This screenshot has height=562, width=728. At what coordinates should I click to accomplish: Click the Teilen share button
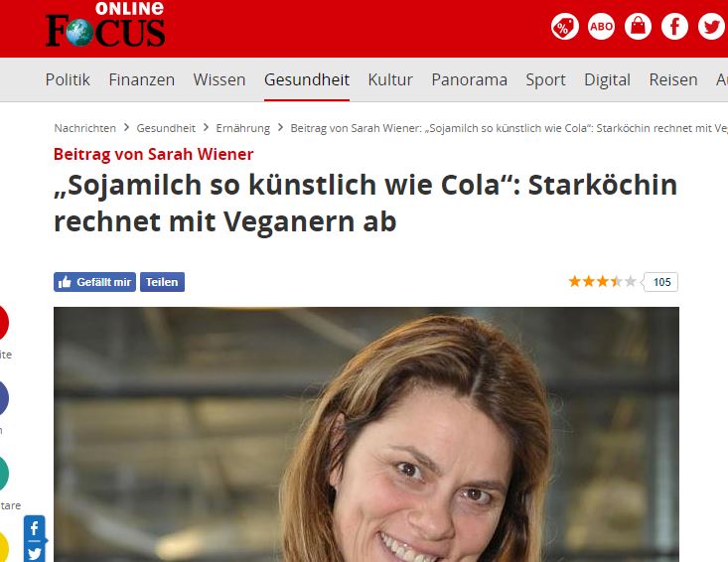(x=162, y=282)
